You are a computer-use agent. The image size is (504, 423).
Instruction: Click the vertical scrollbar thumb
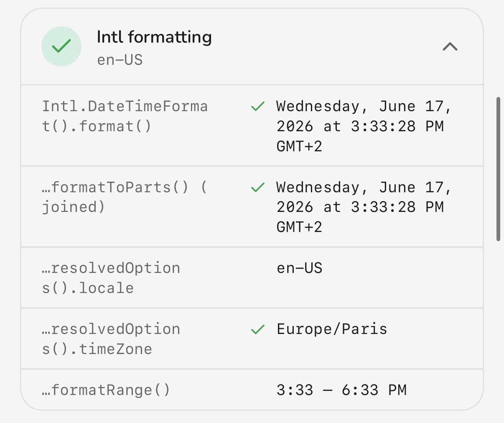pos(498,169)
